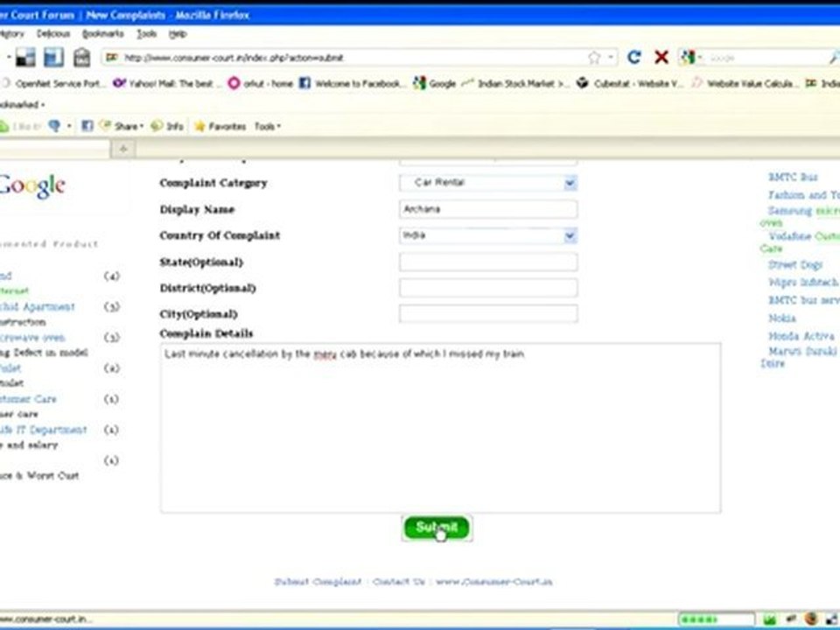This screenshot has width=840, height=630.
Task: Open OpenNet Service Portal bookmark
Action: pyautogui.click(x=53, y=84)
